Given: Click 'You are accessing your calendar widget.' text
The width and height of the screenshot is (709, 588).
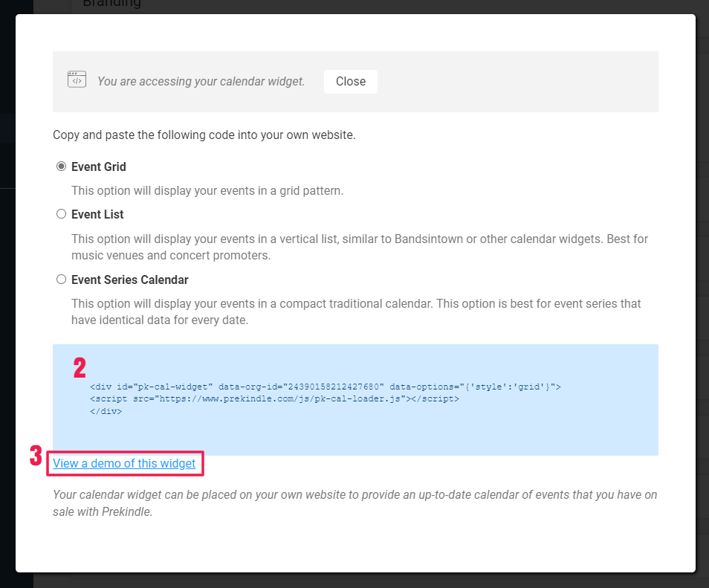Looking at the screenshot, I should (201, 82).
